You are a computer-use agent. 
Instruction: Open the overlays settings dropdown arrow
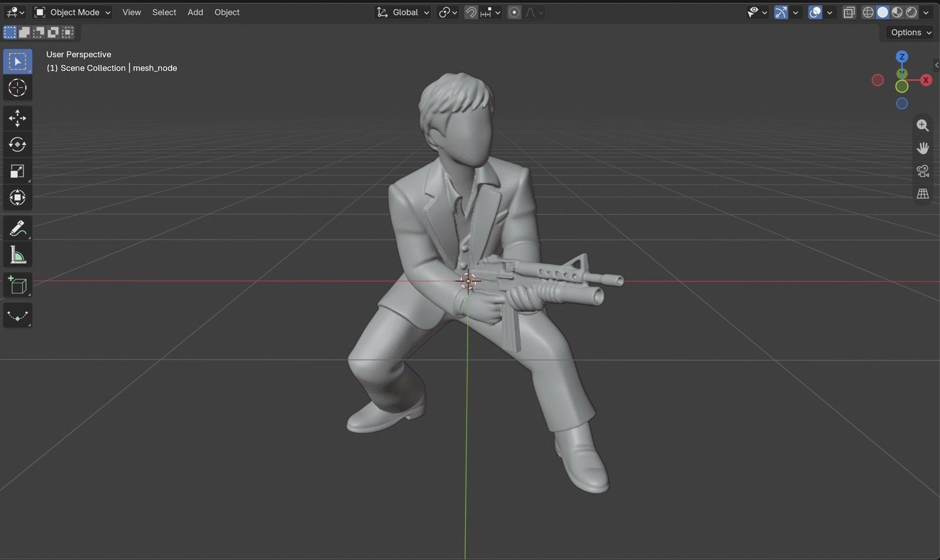(830, 12)
